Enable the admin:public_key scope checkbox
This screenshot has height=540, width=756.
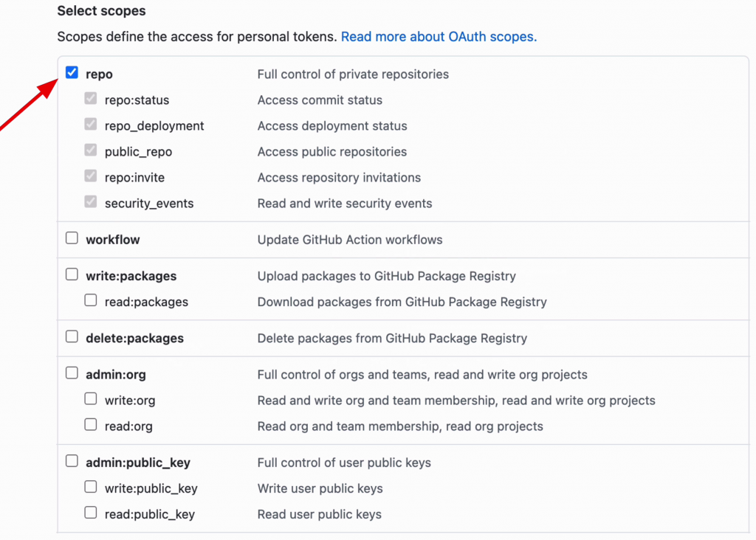pyautogui.click(x=72, y=461)
